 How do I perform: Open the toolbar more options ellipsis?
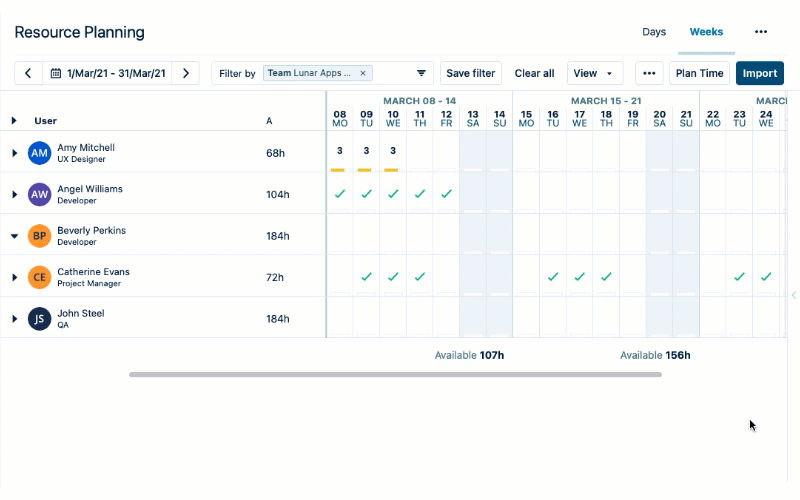click(x=649, y=73)
